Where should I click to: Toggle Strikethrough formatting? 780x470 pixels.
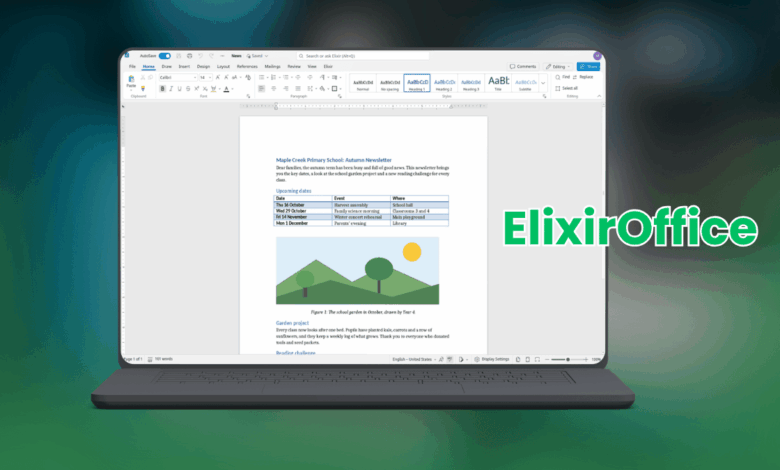coord(188,89)
